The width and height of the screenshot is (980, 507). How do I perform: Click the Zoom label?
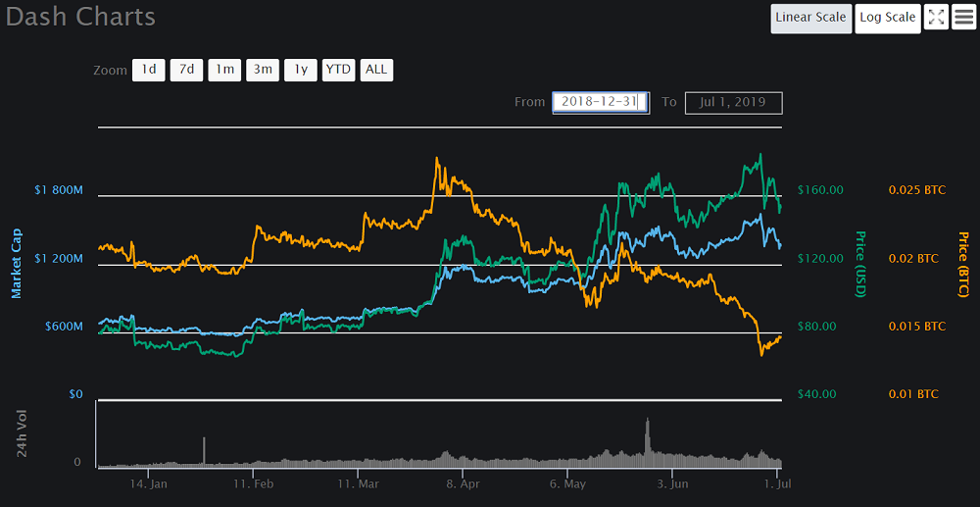click(x=110, y=70)
